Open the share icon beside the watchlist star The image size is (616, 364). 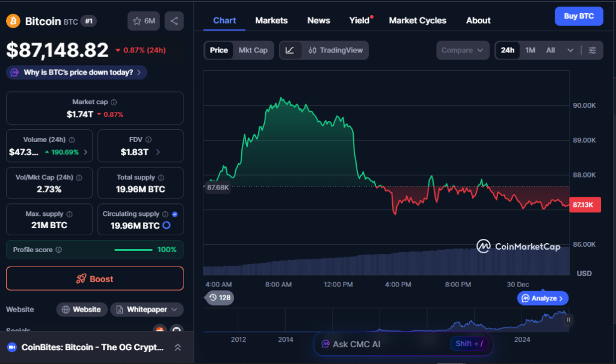174,20
